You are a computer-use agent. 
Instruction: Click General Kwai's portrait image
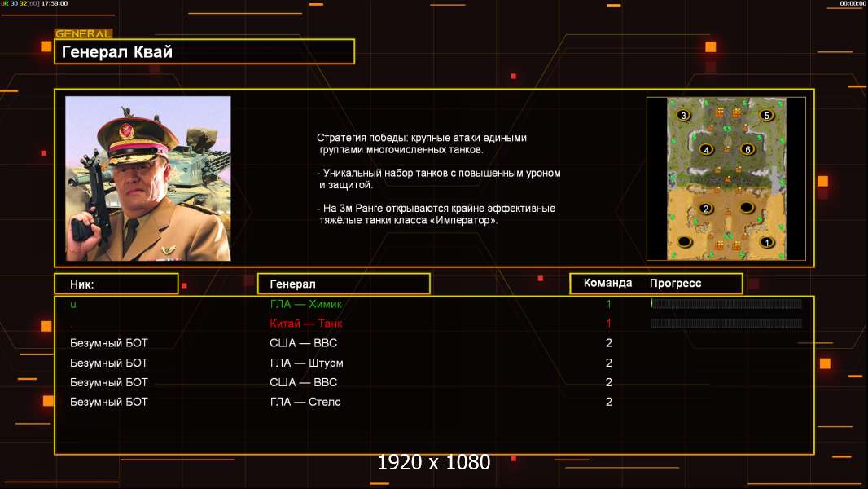(148, 178)
